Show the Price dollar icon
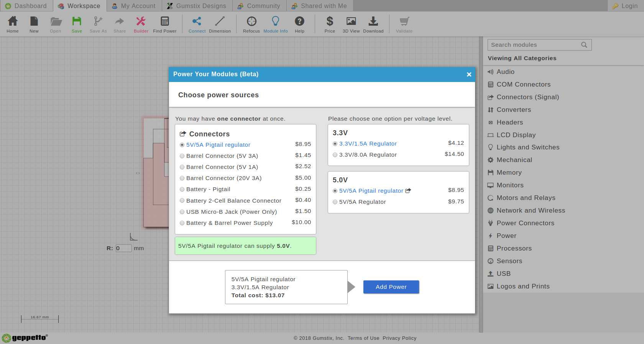 point(330,21)
